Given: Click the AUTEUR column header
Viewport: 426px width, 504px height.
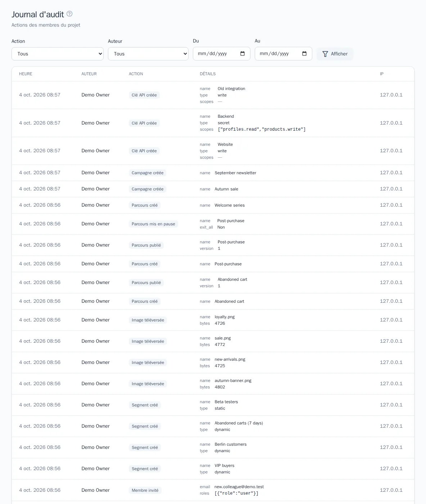Looking at the screenshot, I should coord(89,74).
